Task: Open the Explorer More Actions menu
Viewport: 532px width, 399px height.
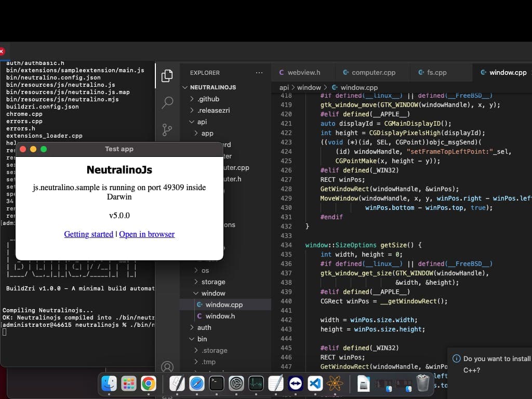Action: click(x=259, y=73)
